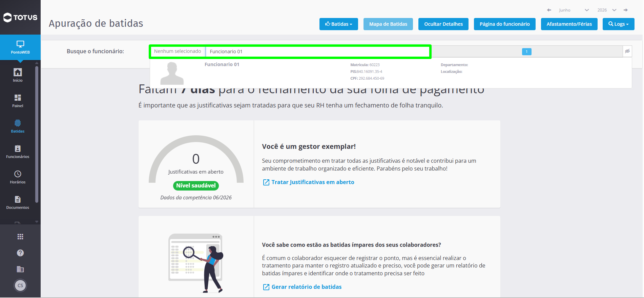Click Afastamento/Férias button
The image size is (644, 298).
569,24
